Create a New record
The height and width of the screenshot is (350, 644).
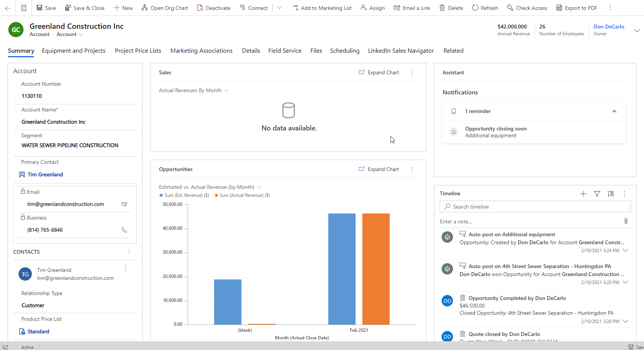click(123, 8)
